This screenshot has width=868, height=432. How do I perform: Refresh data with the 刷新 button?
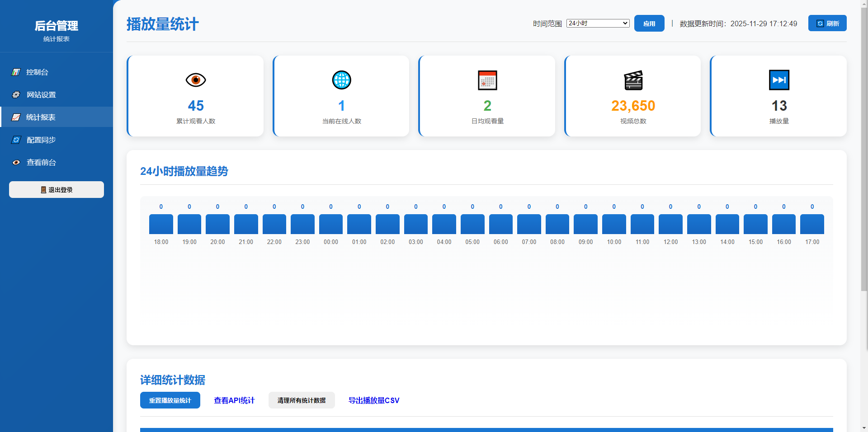[827, 23]
